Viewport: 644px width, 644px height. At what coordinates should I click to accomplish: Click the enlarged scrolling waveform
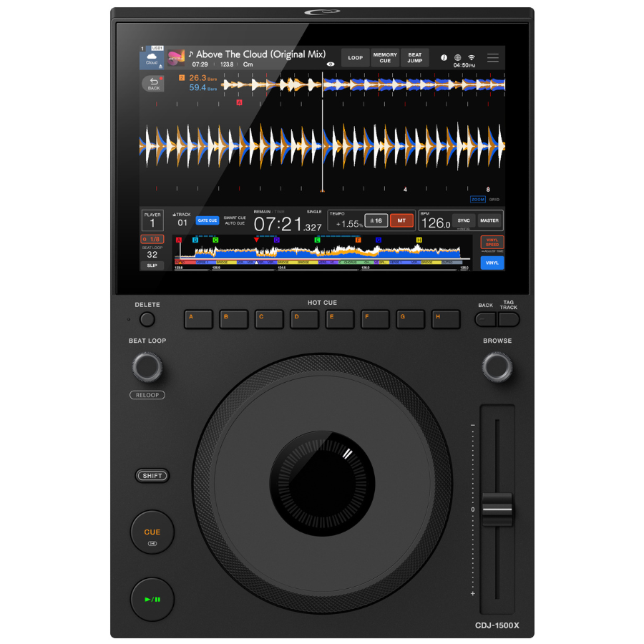tap(323, 146)
